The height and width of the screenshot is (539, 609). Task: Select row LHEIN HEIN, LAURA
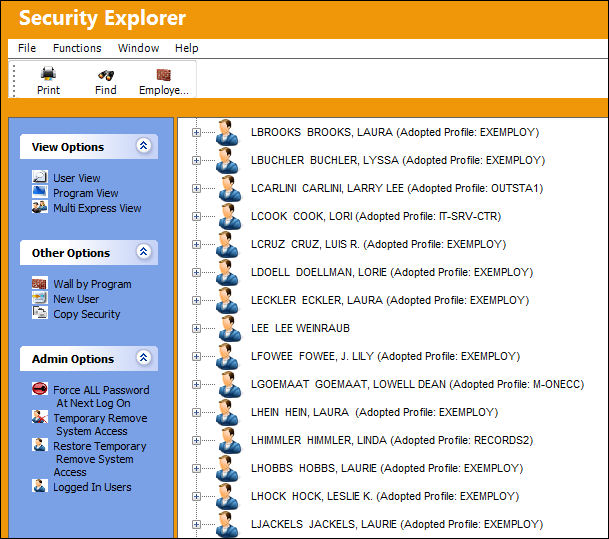point(374,412)
